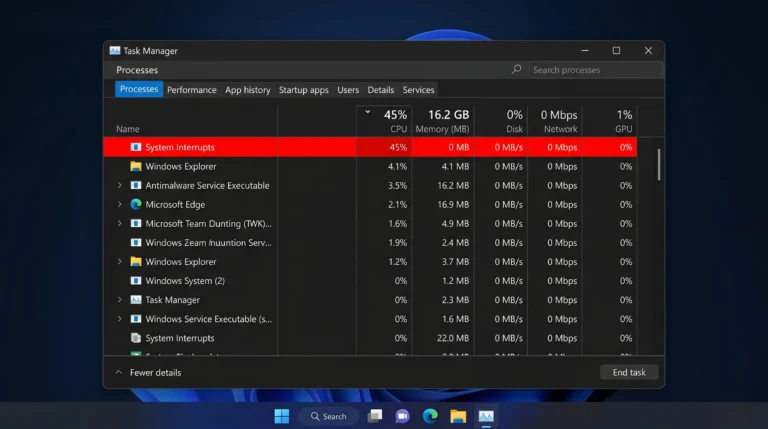Open Task View from the taskbar
768x429 pixels.
tap(375, 416)
